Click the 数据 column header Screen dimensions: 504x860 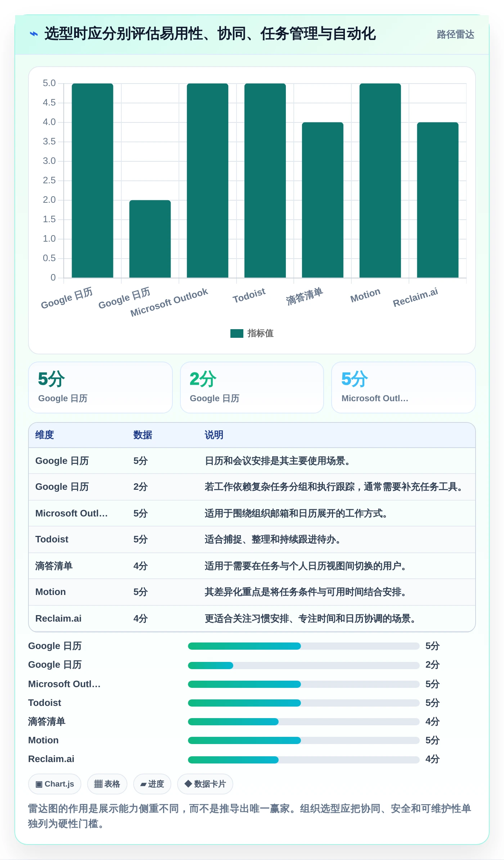pos(143,435)
